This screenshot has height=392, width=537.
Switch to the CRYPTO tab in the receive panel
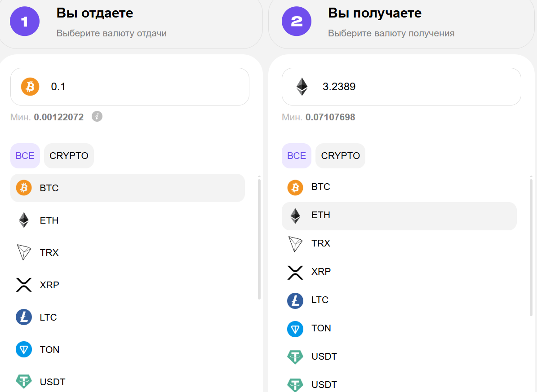tap(341, 156)
